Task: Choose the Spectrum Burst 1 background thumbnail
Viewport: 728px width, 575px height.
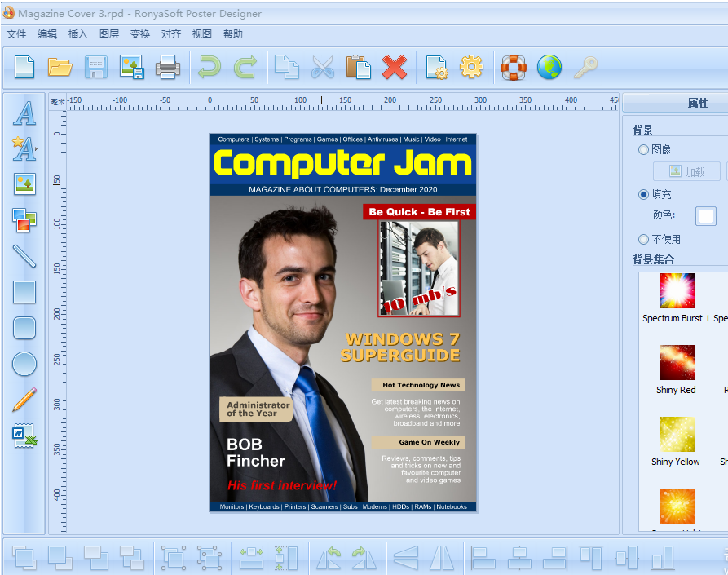Action: [x=677, y=290]
